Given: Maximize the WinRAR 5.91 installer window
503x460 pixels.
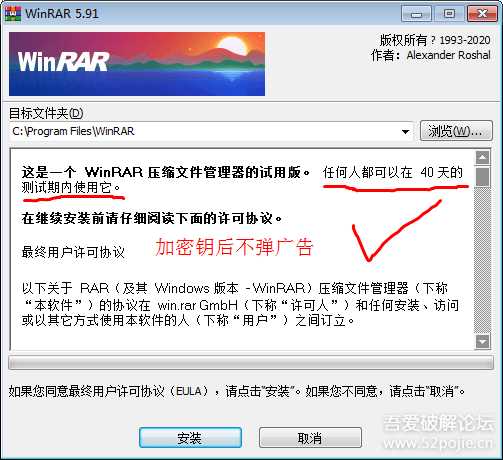Looking at the screenshot, I should click(x=449, y=14).
